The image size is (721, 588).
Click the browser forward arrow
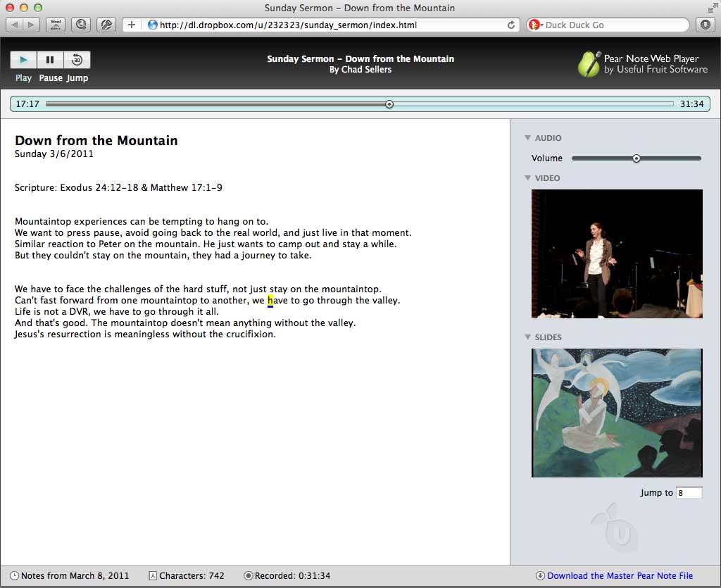31,25
